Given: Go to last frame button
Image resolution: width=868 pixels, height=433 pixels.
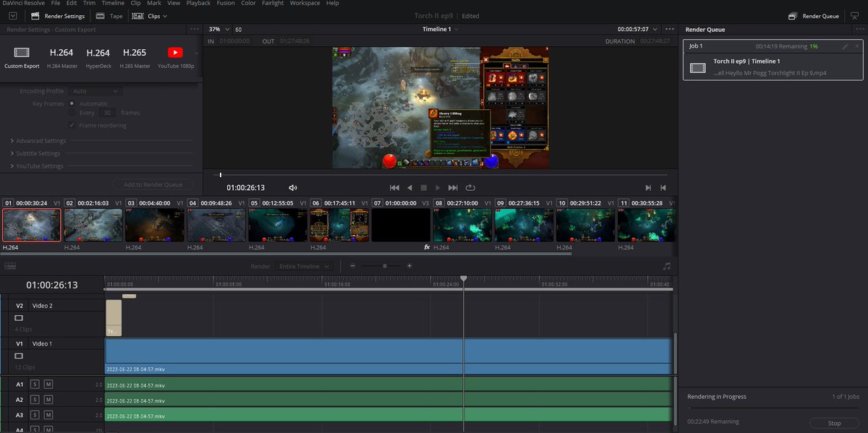Looking at the screenshot, I should click(453, 187).
